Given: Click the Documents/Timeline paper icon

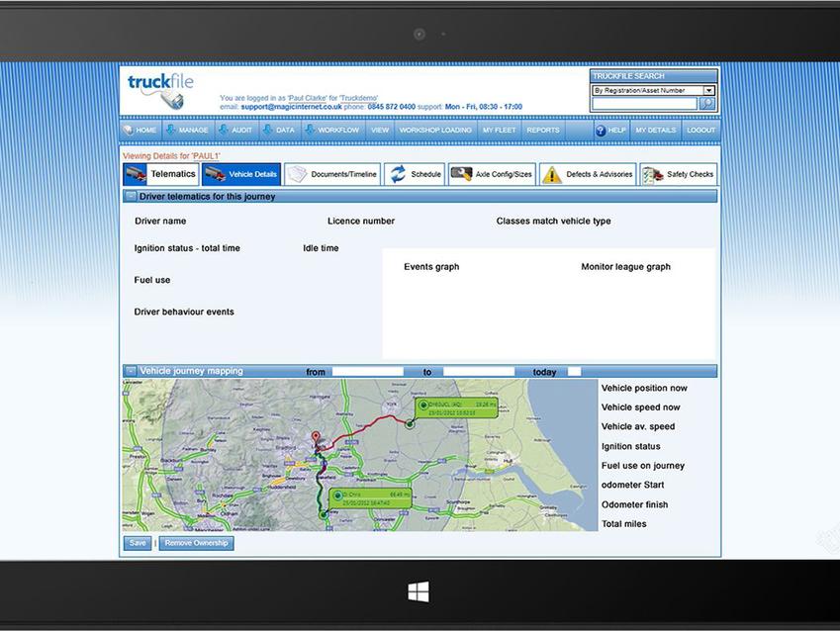Looking at the screenshot, I should 298,174.
